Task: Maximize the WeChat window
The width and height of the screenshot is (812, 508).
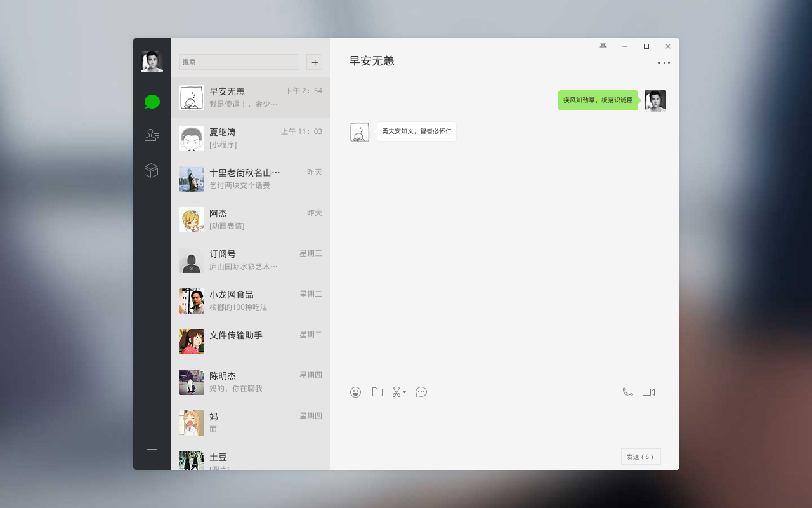Action: coord(646,46)
